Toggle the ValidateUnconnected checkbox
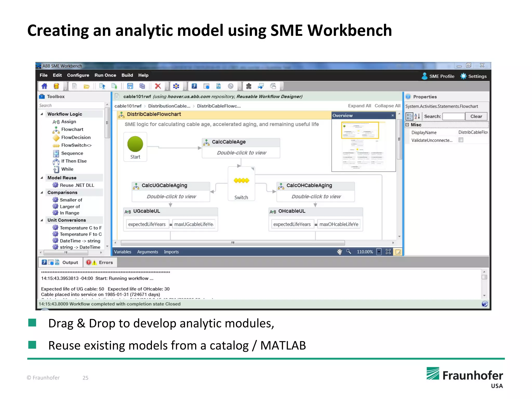532x399 pixels. [x=461, y=140]
